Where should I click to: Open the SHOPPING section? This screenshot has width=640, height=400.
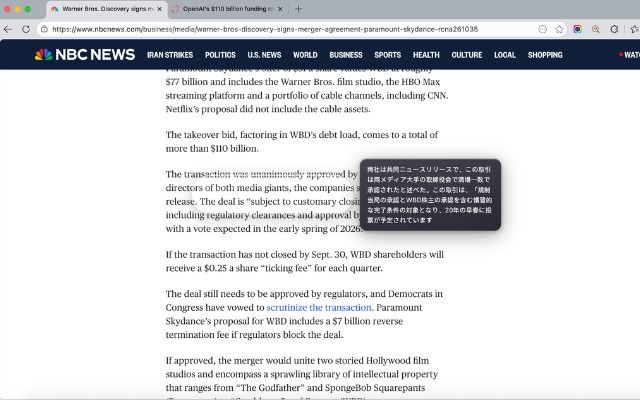pos(545,55)
